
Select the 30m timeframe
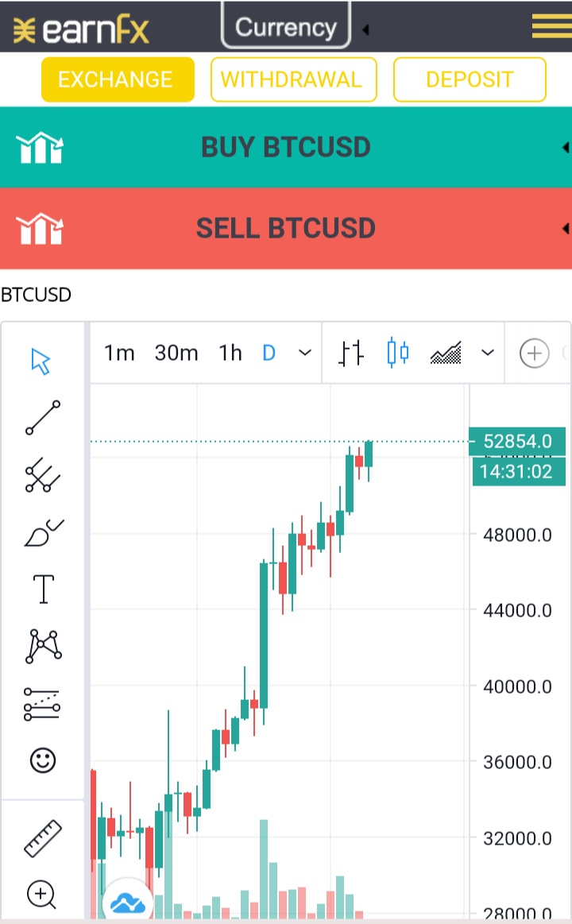[176, 353]
